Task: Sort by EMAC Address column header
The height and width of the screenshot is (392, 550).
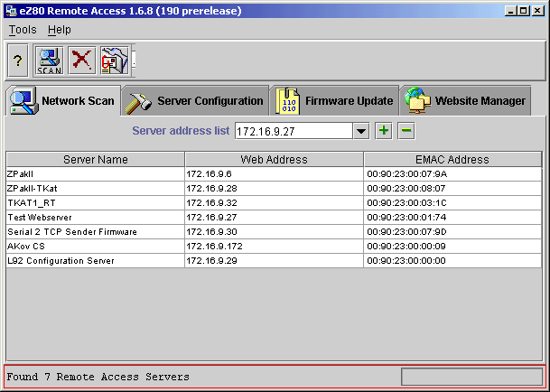Action: point(452,159)
